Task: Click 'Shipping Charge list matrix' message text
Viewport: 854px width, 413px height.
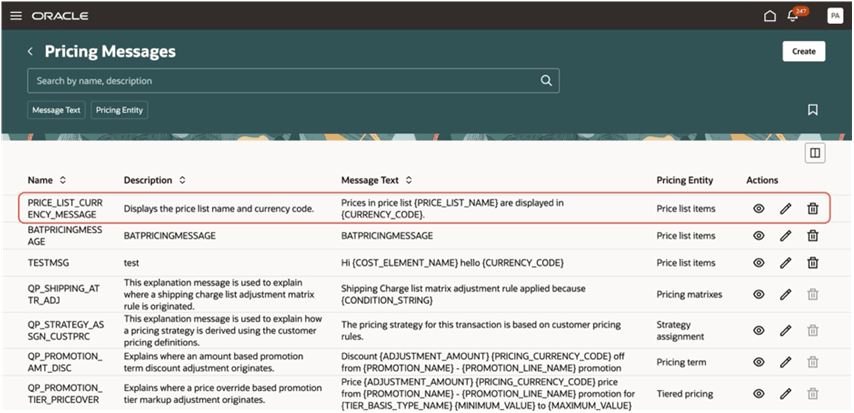Action: pyautogui.click(x=463, y=294)
